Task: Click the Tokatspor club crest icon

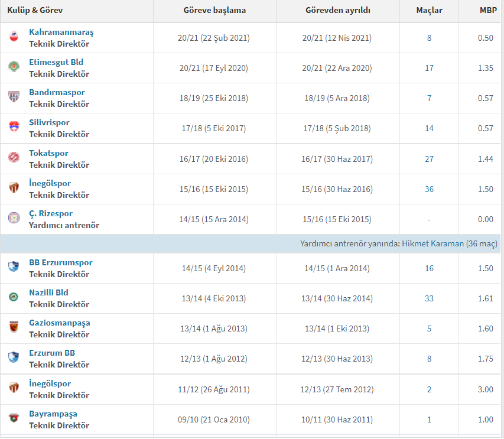Action: tap(14, 158)
